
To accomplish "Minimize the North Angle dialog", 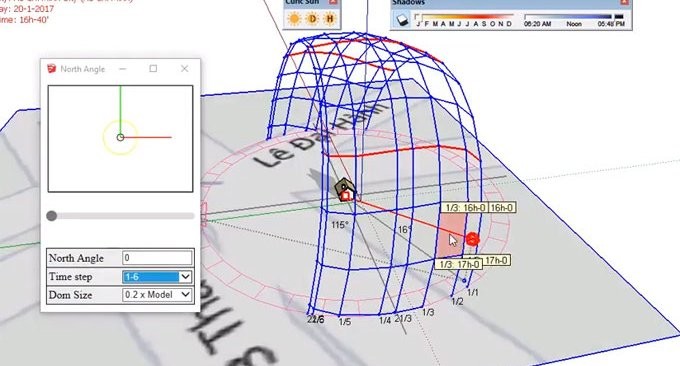I will point(123,69).
